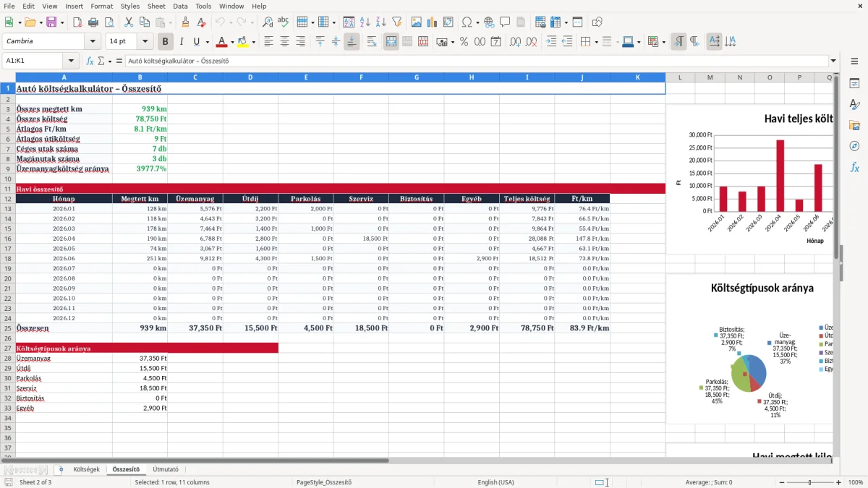
Task: Toggle Bold formatting
Action: click(x=166, y=42)
